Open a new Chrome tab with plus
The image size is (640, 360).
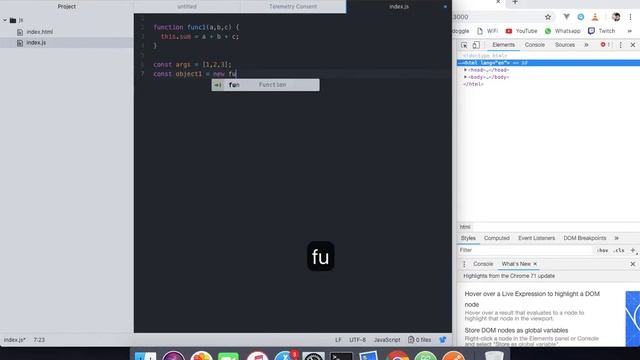coord(515,2)
